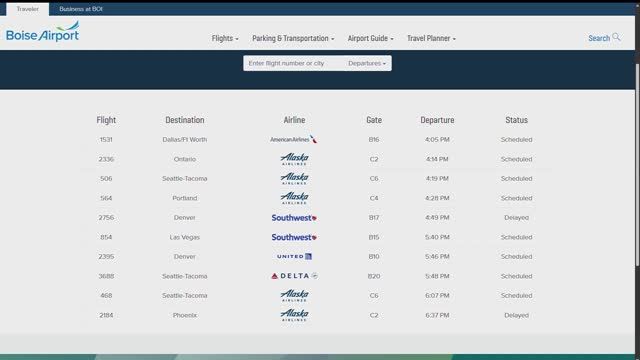Click the 6:07 PM departure time
This screenshot has width=640, height=360.
(437, 296)
